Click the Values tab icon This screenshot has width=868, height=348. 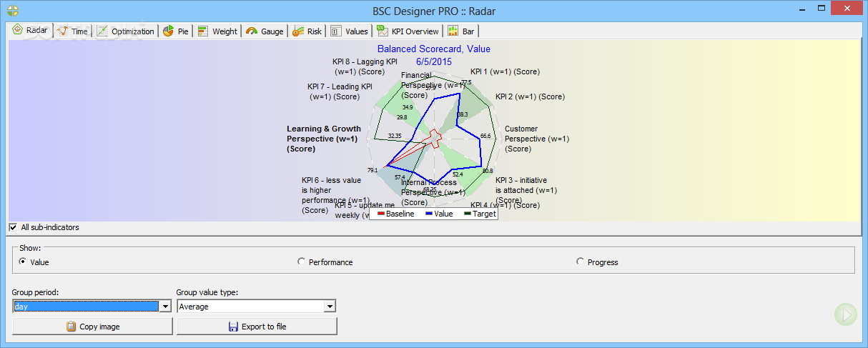(336, 31)
